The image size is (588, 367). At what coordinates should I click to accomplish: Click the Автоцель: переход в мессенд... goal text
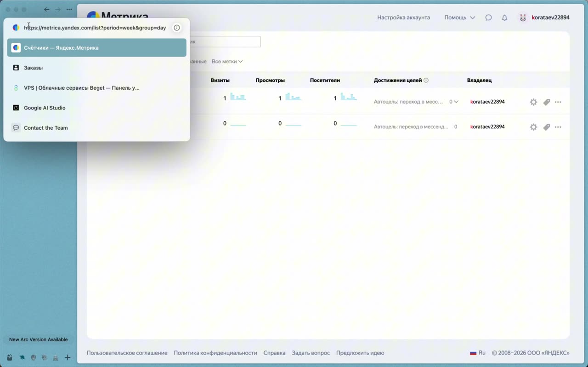pyautogui.click(x=411, y=126)
